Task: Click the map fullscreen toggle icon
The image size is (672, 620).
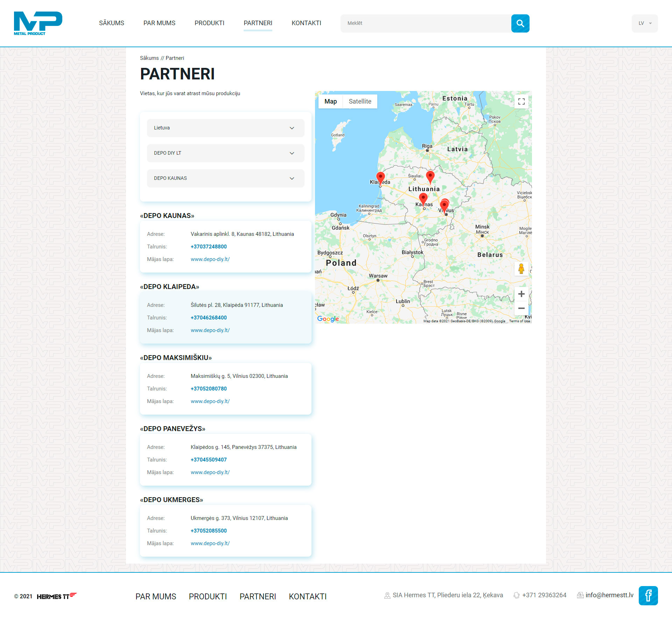Action: [x=521, y=101]
